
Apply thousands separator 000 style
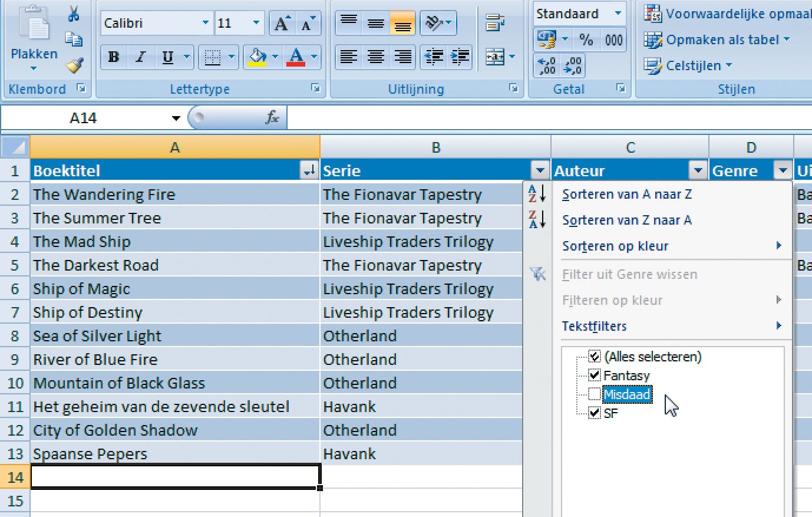[613, 39]
